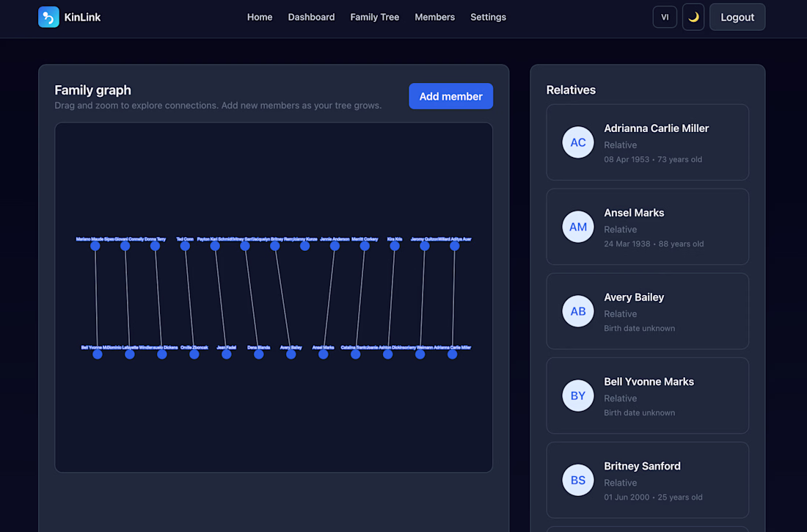Open the Family Tree nav item
The width and height of the screenshot is (807, 532).
(375, 17)
